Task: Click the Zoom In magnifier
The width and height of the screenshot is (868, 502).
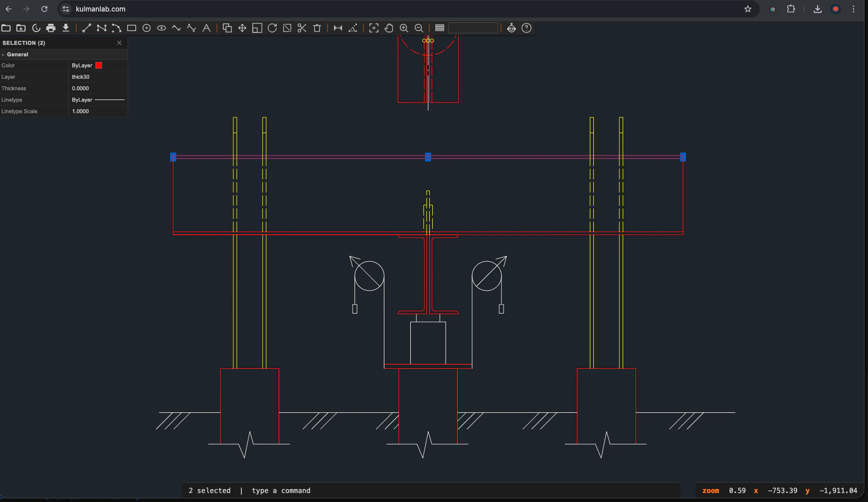Action: 404,28
